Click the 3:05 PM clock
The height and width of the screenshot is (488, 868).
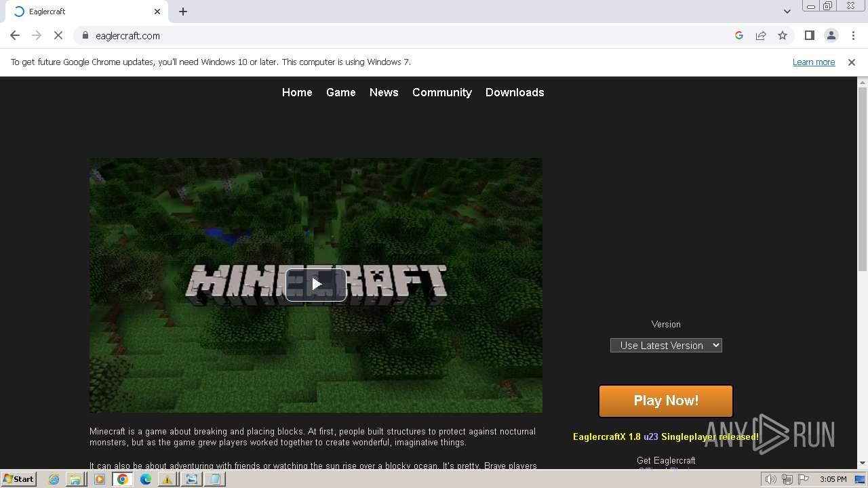833,479
